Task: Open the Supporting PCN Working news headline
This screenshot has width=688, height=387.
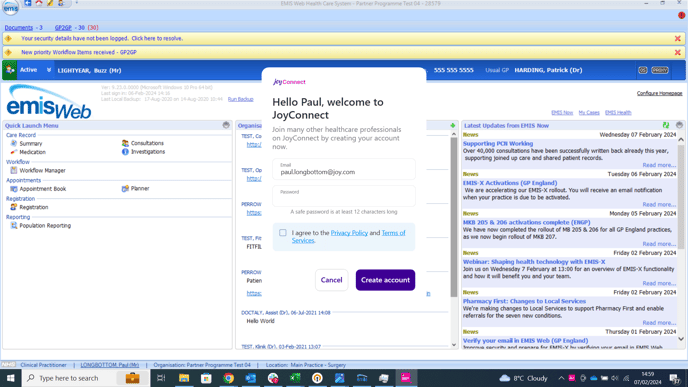Action: point(498,143)
